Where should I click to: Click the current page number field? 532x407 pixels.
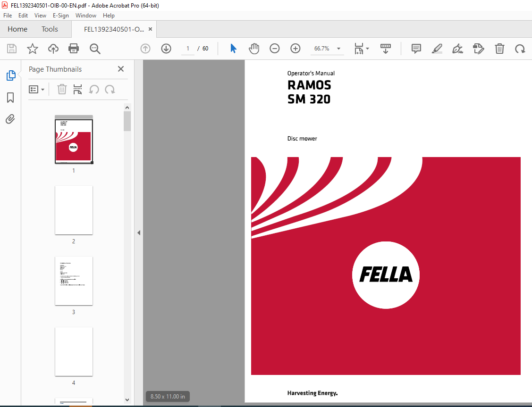tap(187, 49)
